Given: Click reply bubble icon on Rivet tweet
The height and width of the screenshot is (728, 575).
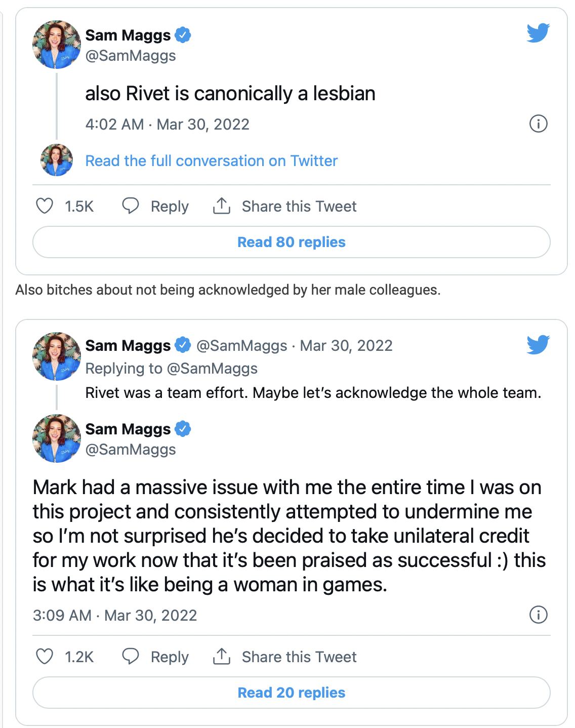Looking at the screenshot, I should pyautogui.click(x=131, y=206).
